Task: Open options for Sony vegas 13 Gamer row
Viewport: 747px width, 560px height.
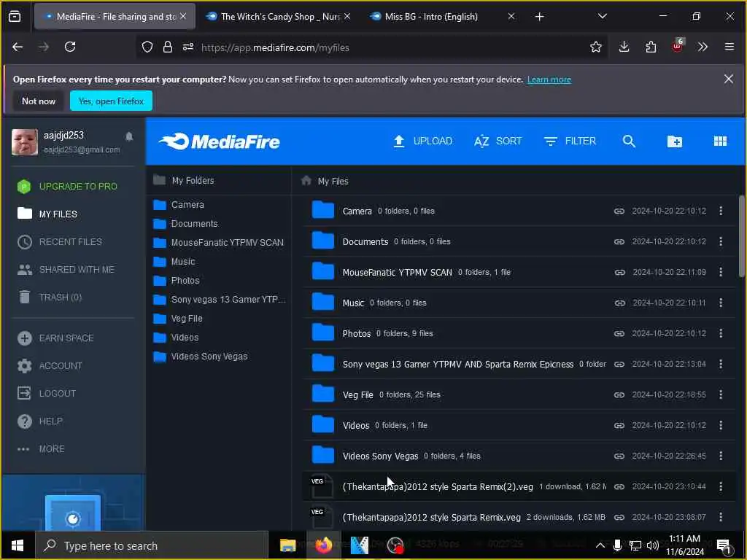Action: (x=721, y=365)
